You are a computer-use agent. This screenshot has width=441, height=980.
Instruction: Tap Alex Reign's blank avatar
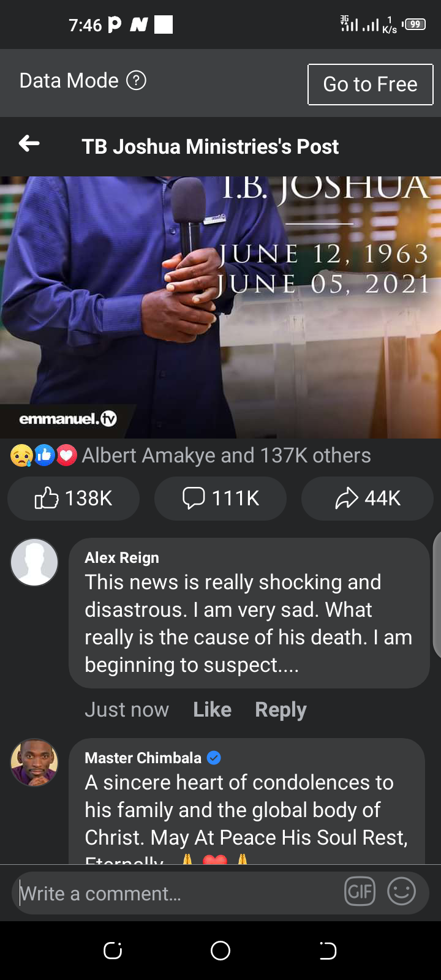pos(34,562)
